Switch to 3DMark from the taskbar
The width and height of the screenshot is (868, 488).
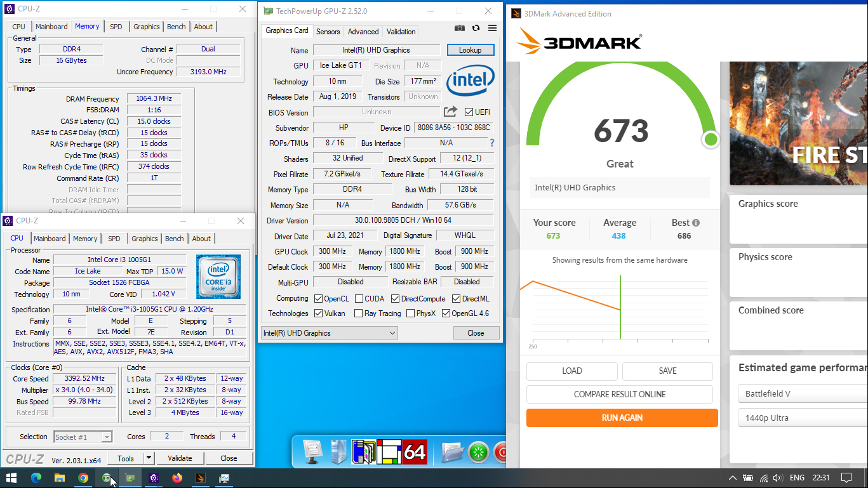pyautogui.click(x=201, y=478)
